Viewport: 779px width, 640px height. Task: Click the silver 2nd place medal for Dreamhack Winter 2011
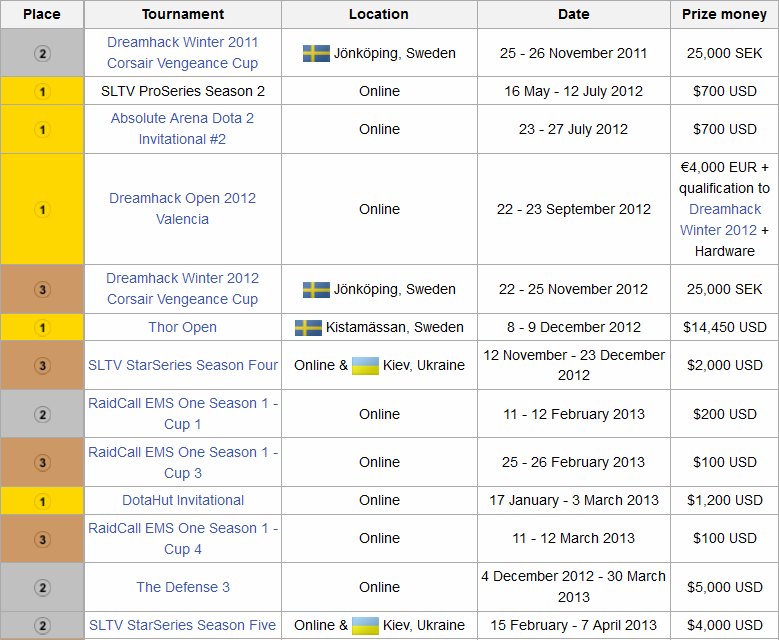(42, 53)
